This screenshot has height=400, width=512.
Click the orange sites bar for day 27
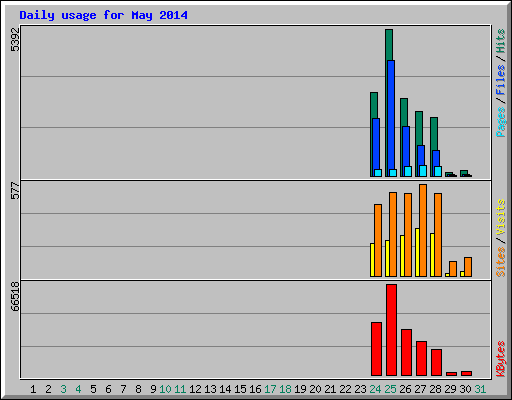(x=423, y=230)
